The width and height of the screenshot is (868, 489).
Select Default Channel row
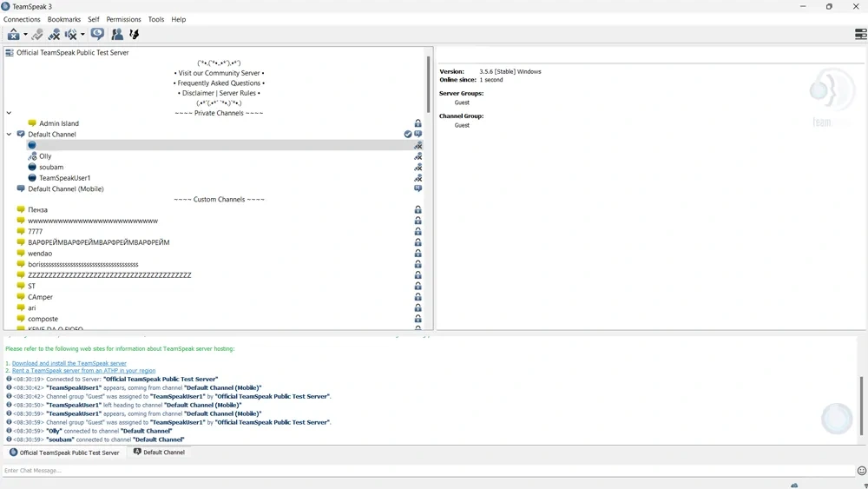pyautogui.click(x=52, y=134)
